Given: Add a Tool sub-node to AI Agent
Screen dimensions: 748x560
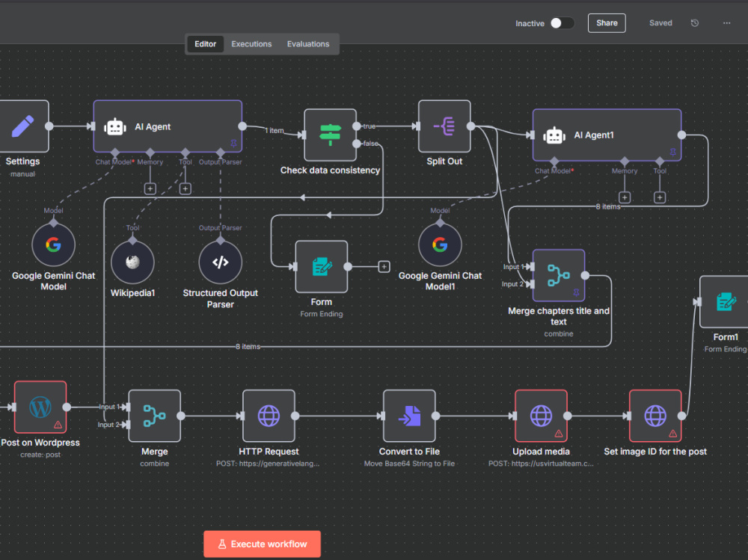Looking at the screenshot, I should pos(185,189).
